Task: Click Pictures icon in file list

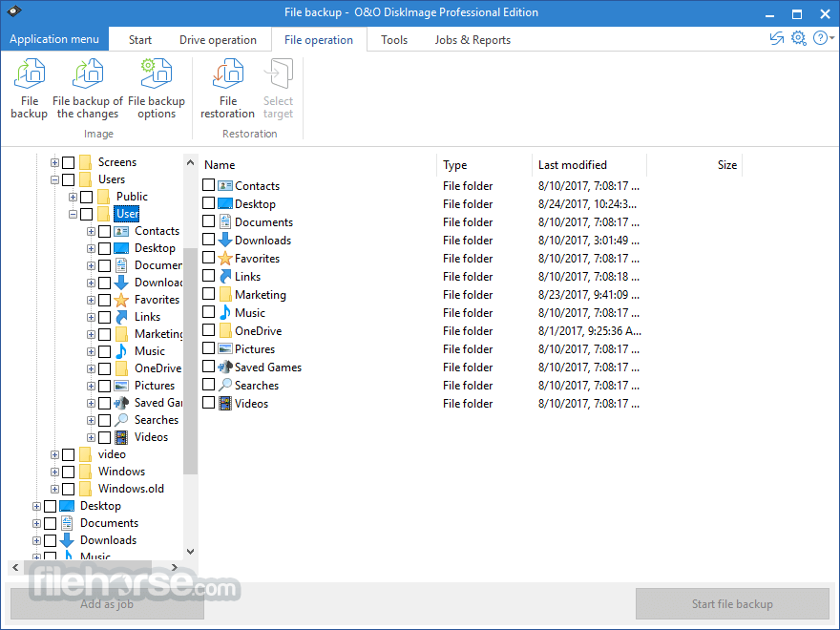Action: pyautogui.click(x=225, y=348)
